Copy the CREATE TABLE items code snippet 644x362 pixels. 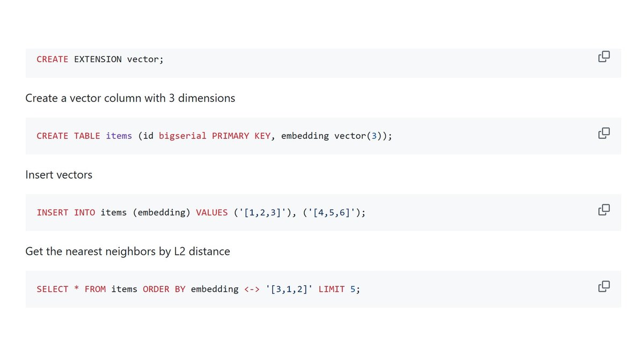(604, 133)
